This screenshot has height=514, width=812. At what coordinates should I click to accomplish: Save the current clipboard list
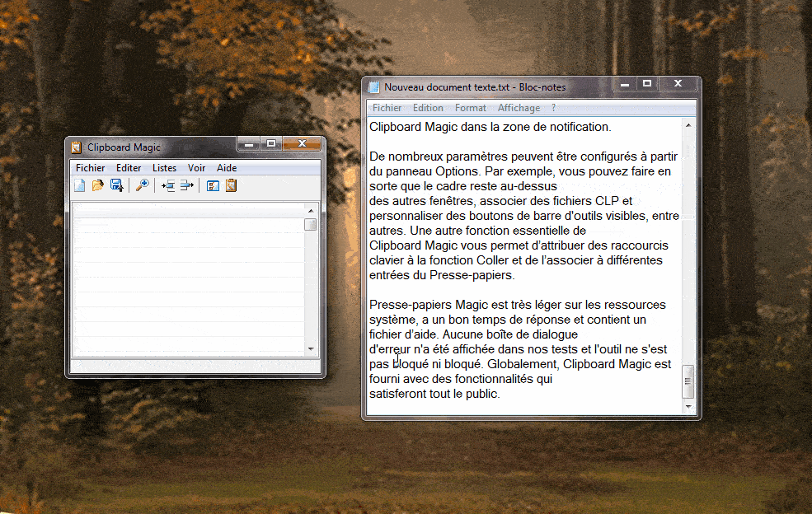pos(117,185)
